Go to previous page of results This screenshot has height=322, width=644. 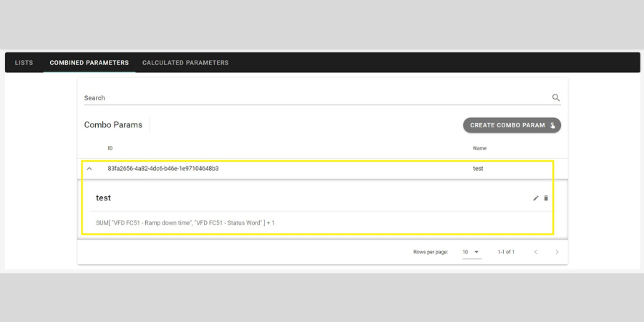(535, 252)
